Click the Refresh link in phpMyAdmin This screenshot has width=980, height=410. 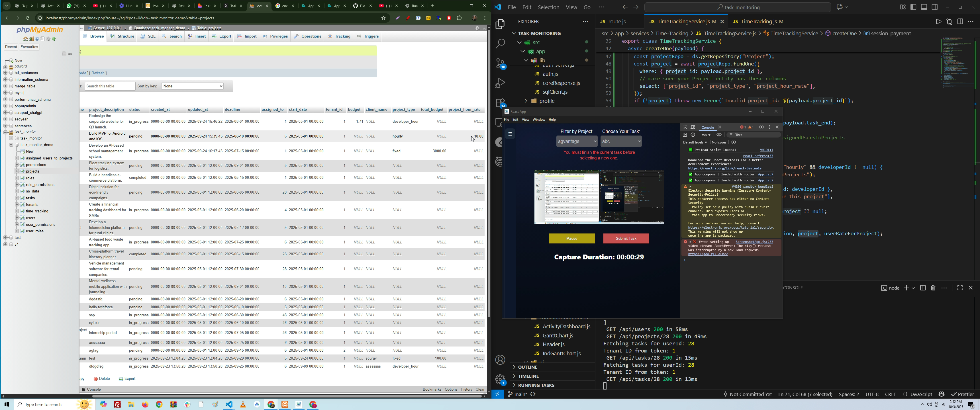(x=98, y=73)
